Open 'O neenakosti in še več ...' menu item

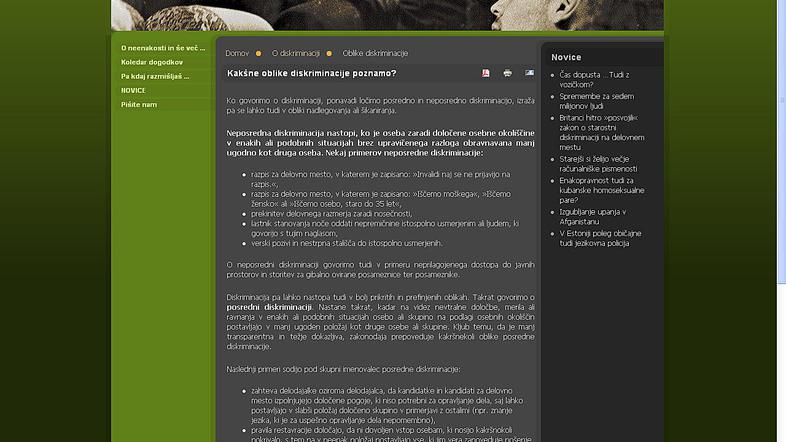tap(163, 48)
